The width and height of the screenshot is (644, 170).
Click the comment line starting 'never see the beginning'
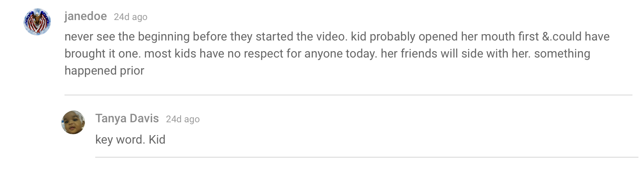coord(337,37)
